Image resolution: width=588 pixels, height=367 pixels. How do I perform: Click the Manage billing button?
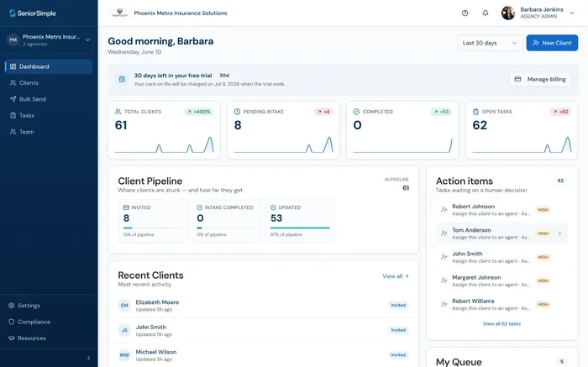[540, 79]
